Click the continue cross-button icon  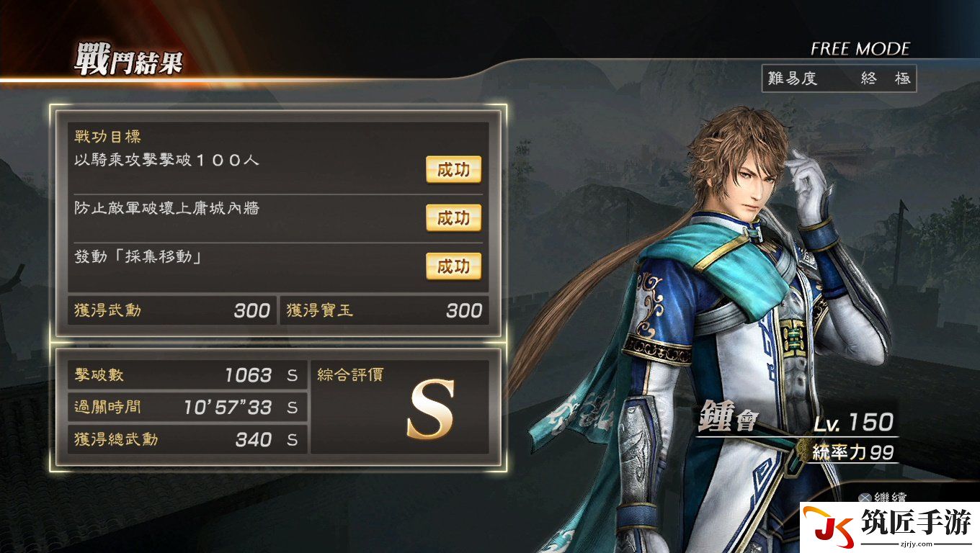click(864, 498)
